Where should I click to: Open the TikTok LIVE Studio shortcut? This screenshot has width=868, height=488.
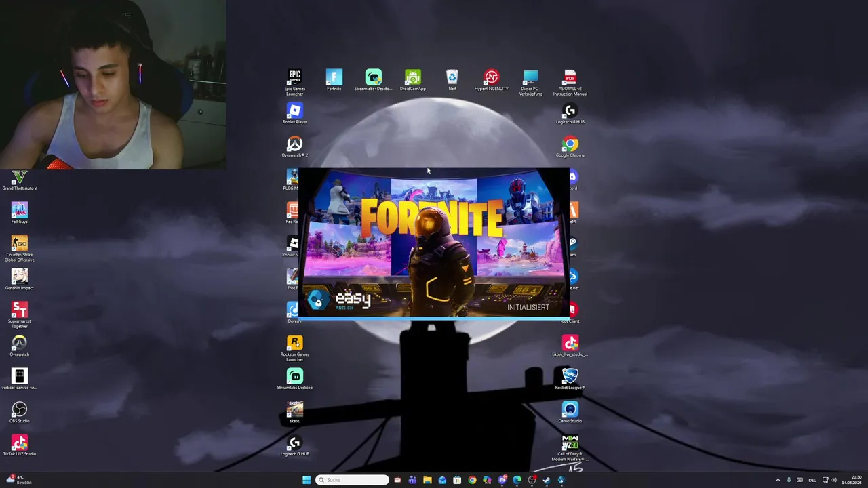click(19, 445)
